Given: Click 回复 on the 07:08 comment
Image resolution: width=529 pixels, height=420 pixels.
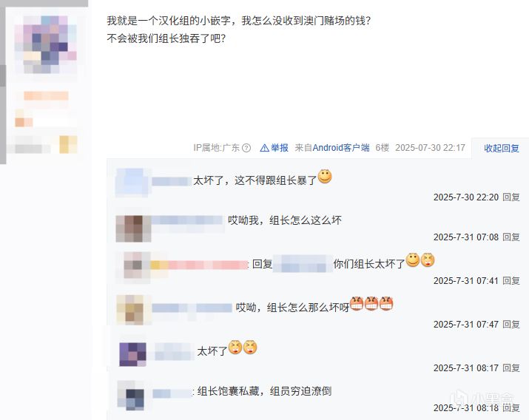Looking at the screenshot, I should pyautogui.click(x=511, y=237).
